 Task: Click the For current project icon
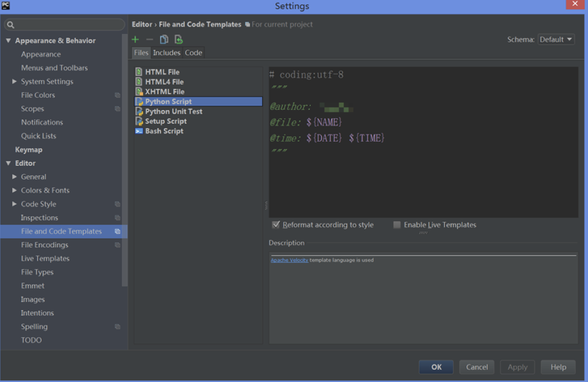click(x=247, y=24)
